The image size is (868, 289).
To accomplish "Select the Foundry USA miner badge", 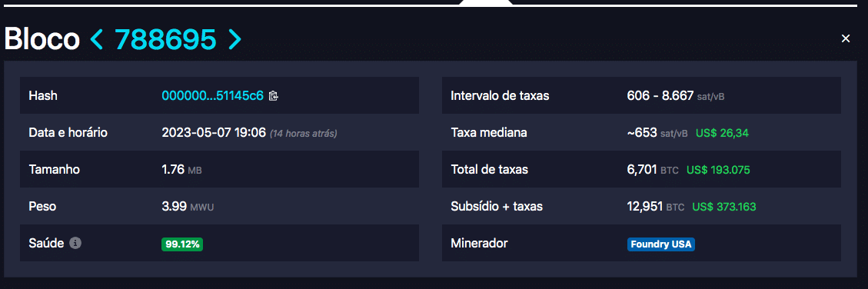I will click(661, 244).
